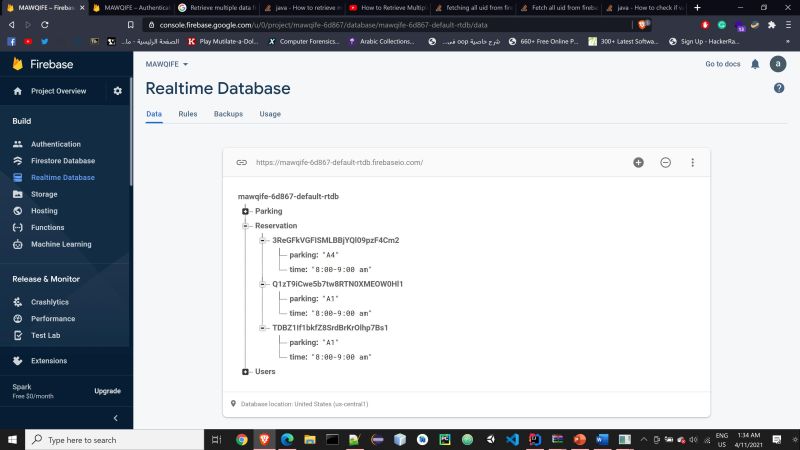Open Computer Forensics bookmark
Screen dimensions: 800x450
point(304,41)
